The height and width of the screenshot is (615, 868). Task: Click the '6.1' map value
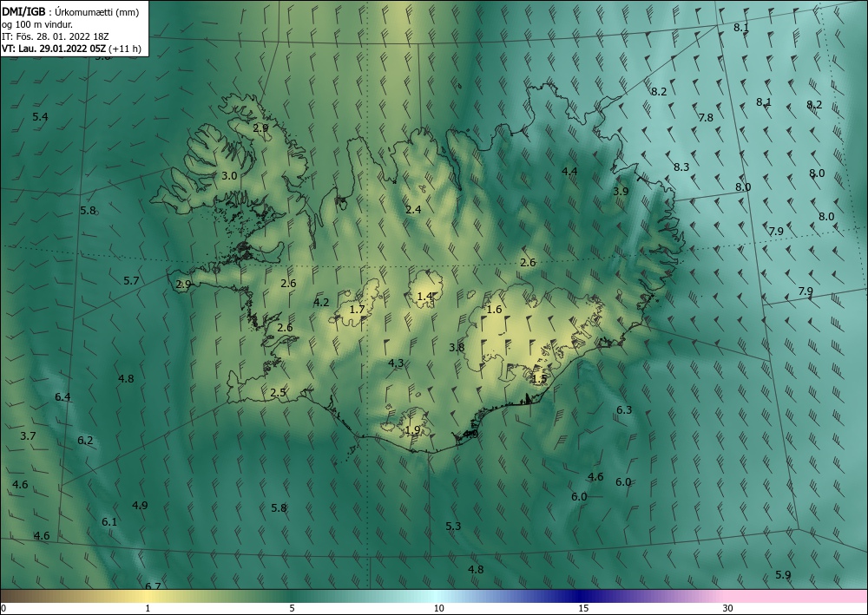coord(109,521)
